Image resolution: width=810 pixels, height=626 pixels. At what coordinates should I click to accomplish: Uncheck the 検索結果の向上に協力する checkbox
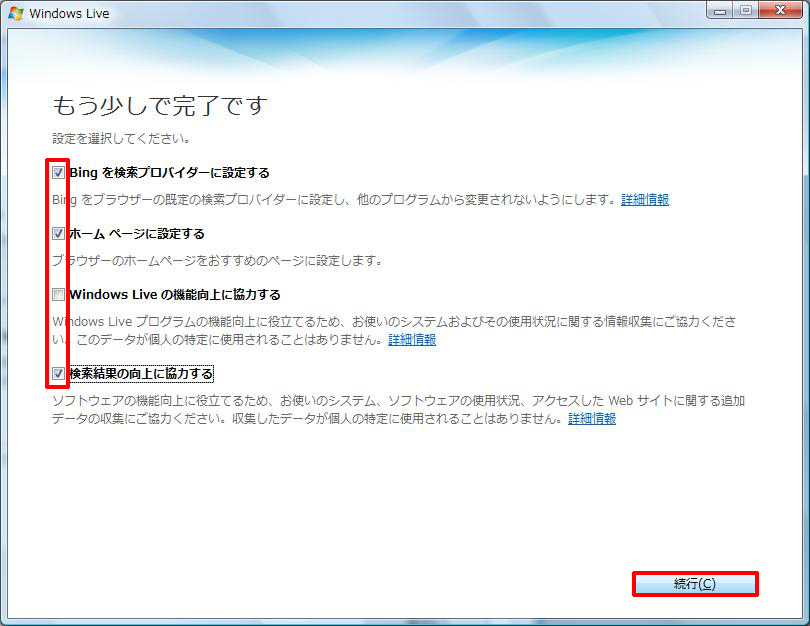click(58, 373)
